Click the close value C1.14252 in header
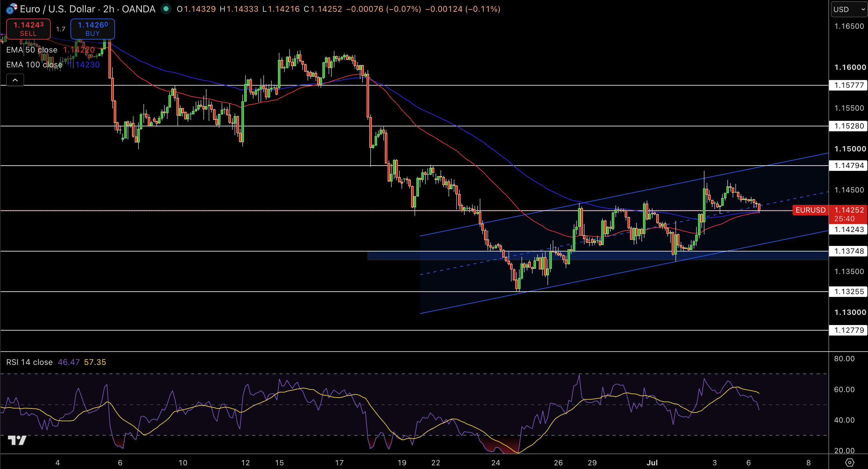The height and width of the screenshot is (469, 868). 323,9
